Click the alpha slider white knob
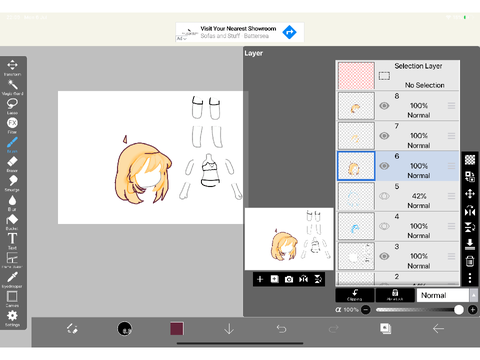Screen dimensions: 480x360 click(459, 310)
